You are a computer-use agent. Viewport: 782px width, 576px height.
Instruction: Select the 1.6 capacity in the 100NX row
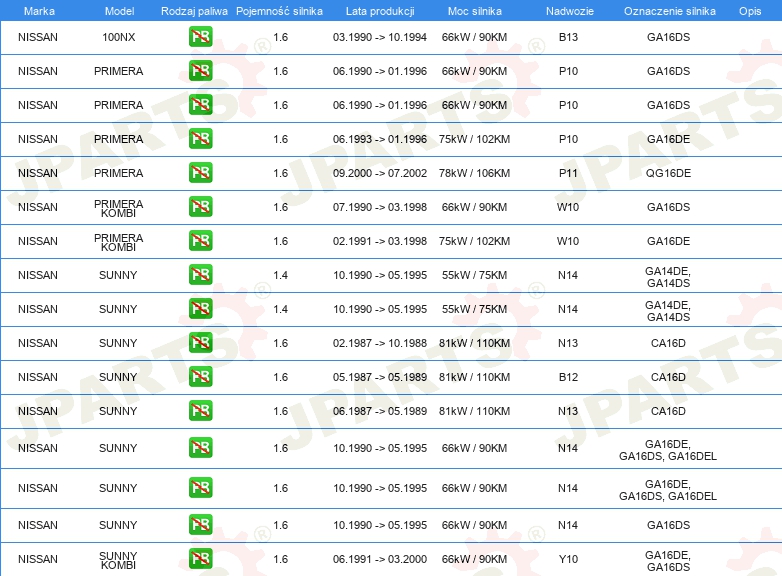click(x=280, y=37)
